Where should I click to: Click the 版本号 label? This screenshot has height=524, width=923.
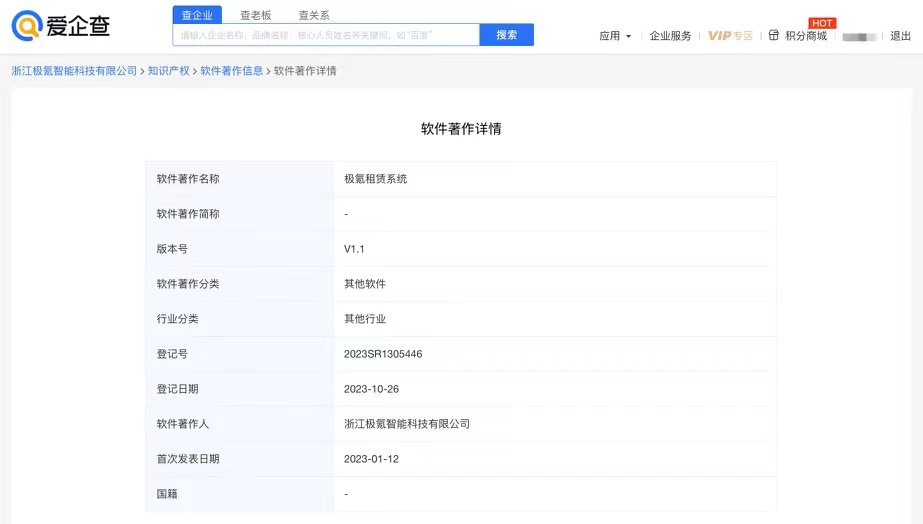point(172,249)
